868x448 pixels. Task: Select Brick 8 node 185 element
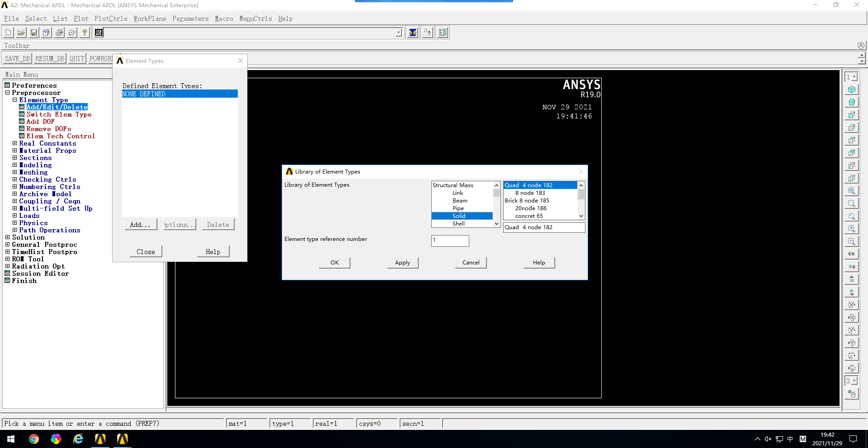coord(527,200)
